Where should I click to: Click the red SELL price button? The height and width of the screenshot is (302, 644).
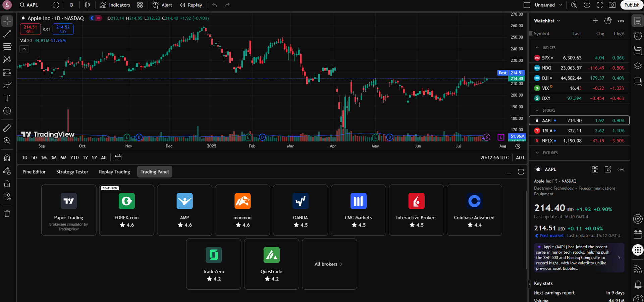[30, 29]
